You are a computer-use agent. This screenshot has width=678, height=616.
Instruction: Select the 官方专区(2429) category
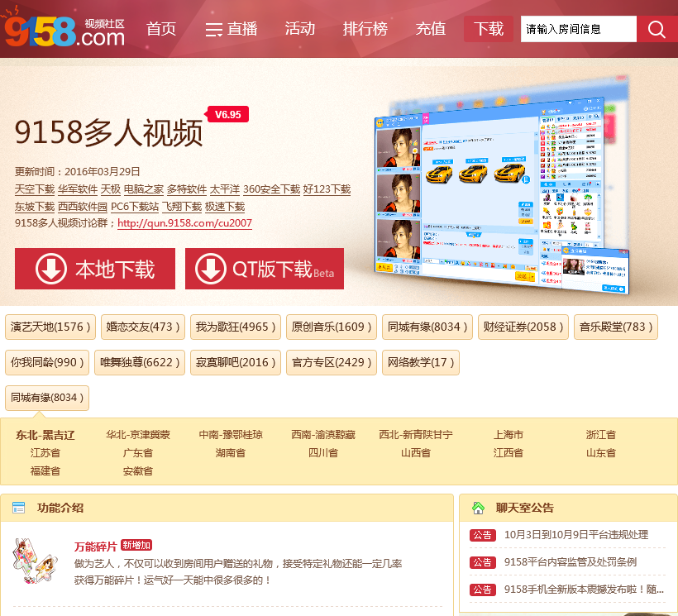(332, 362)
